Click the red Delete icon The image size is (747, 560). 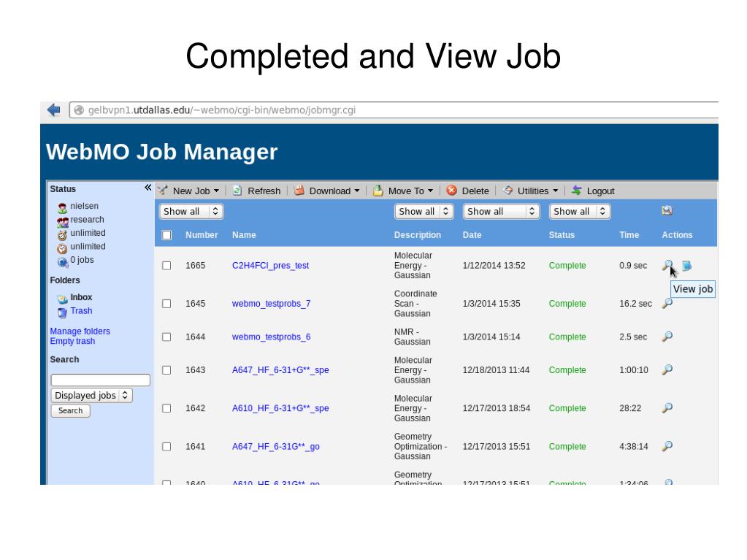(451, 191)
